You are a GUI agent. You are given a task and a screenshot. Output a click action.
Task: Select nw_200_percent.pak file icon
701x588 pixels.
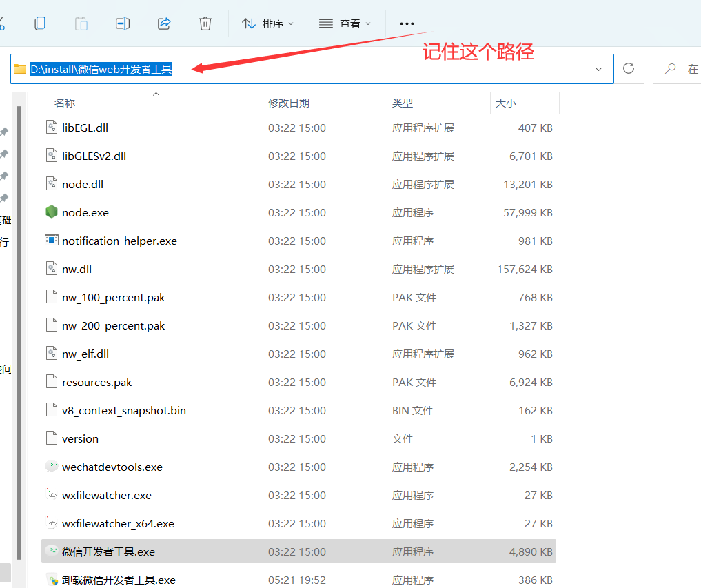click(52, 325)
